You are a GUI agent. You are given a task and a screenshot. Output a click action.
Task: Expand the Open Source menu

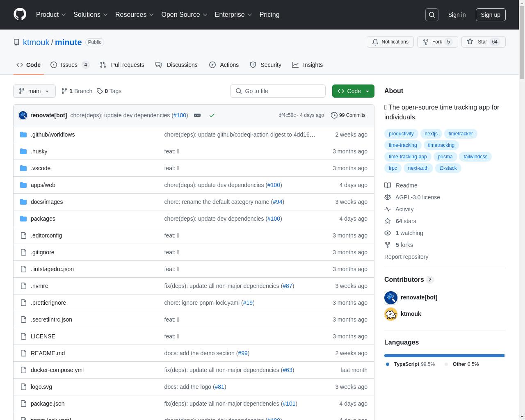(185, 15)
